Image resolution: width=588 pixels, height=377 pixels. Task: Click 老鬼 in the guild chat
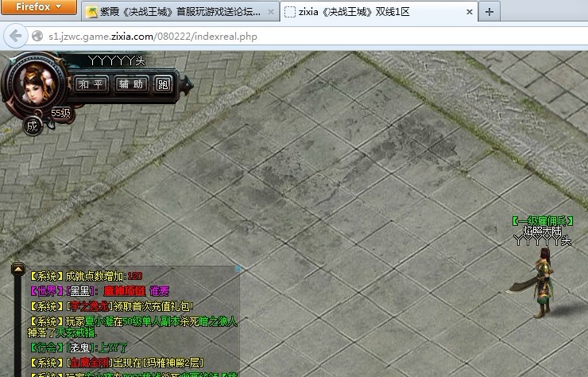(80, 348)
